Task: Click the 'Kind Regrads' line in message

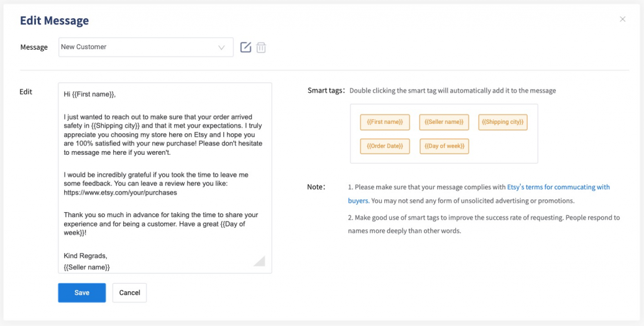Action: (x=86, y=256)
